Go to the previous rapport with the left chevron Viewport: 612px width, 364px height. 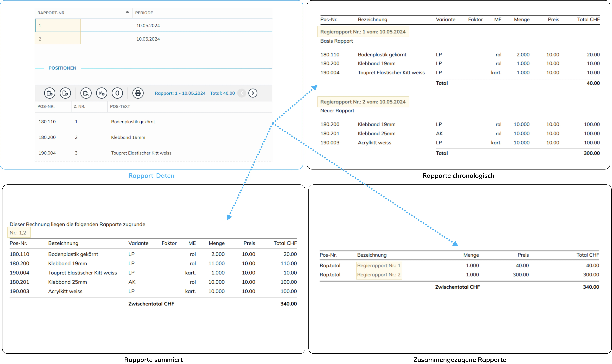[242, 93]
